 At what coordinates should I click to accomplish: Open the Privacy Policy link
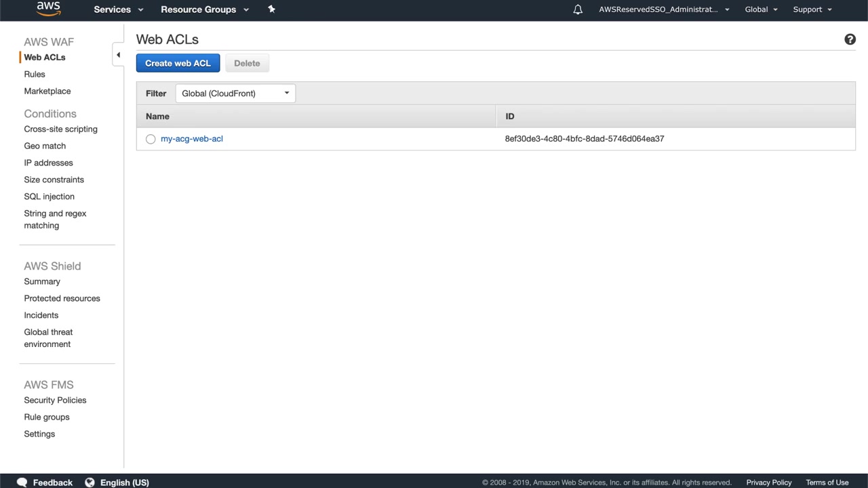click(x=769, y=483)
